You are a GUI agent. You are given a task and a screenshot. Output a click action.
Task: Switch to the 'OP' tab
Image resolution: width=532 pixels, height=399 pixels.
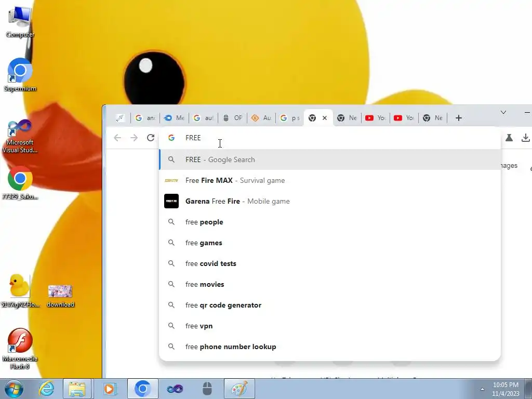point(233,118)
